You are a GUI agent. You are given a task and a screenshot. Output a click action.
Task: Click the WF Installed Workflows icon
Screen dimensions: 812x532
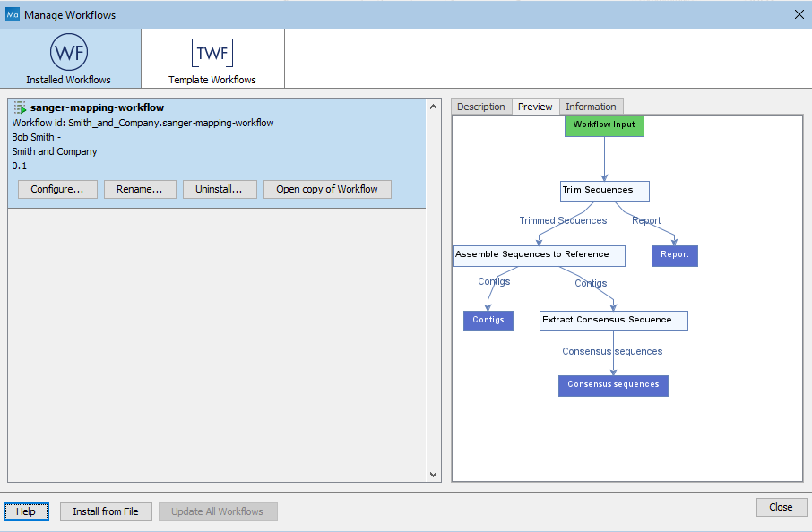[x=69, y=58]
